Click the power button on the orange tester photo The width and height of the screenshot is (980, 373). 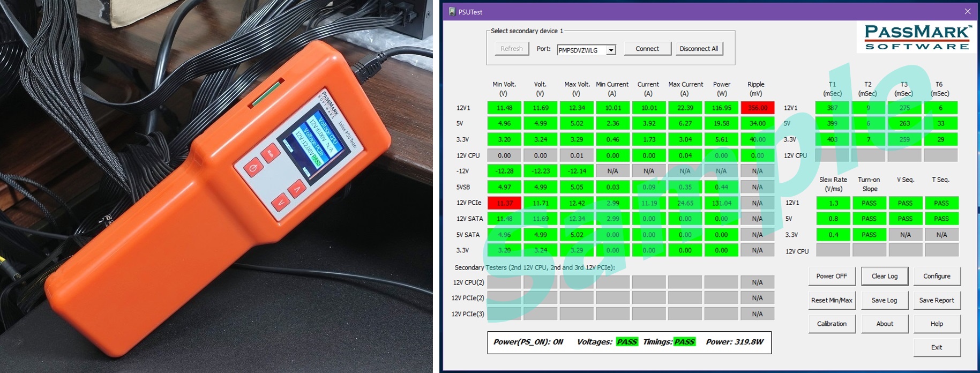253,168
